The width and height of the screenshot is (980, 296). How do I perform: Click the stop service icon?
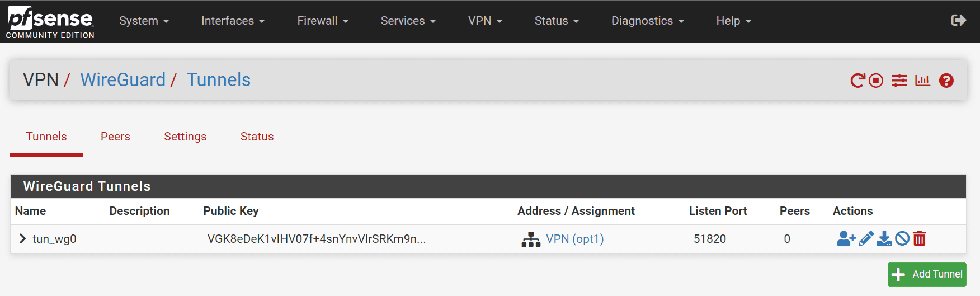[x=876, y=81]
